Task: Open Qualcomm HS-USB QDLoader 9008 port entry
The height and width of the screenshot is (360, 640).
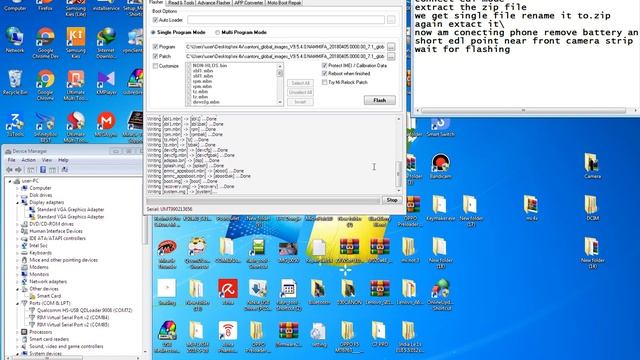Action: (x=84, y=310)
